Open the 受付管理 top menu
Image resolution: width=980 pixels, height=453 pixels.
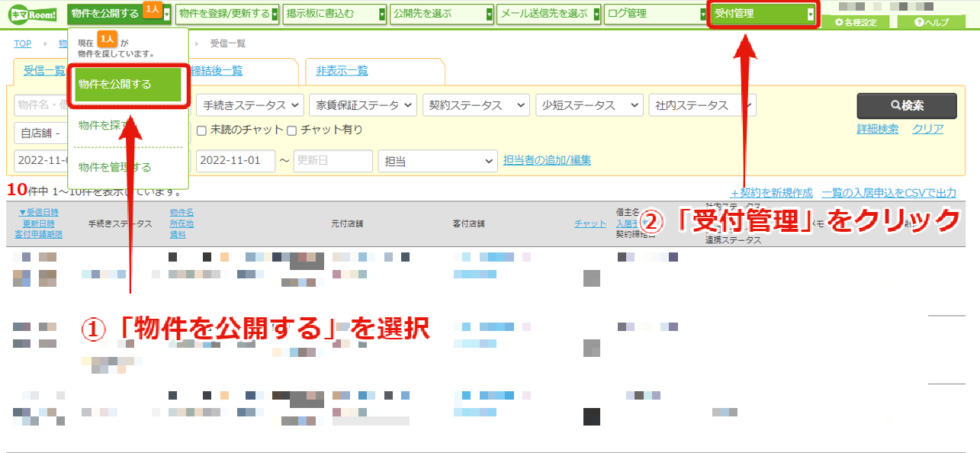764,14
